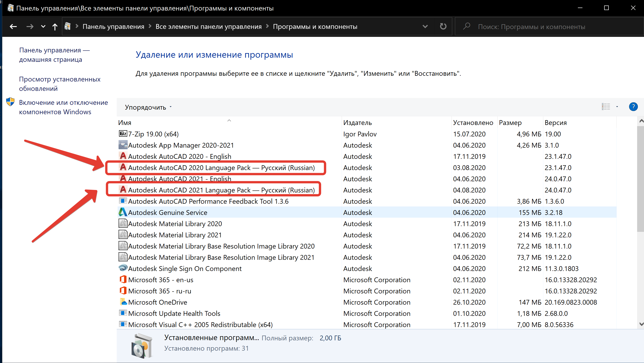The height and width of the screenshot is (363, 644).
Task: Select Autodesk App Manager 2020-2021 icon
Action: click(x=123, y=145)
